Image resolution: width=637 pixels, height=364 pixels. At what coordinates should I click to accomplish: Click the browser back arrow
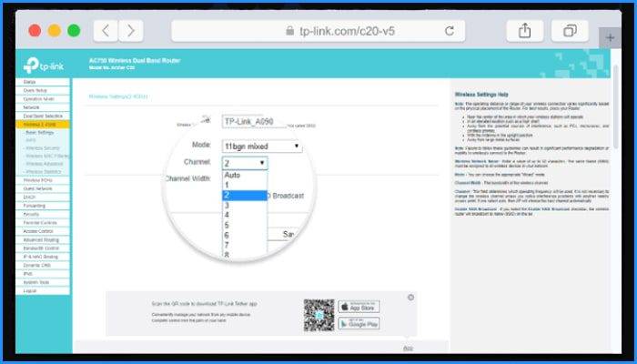pos(106,30)
